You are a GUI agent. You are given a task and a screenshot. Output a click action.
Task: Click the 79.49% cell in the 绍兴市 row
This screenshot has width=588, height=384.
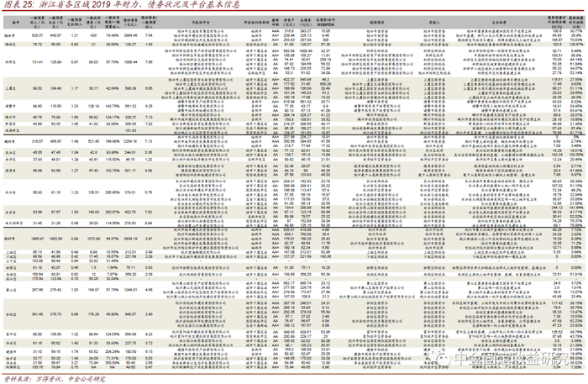click(112, 35)
